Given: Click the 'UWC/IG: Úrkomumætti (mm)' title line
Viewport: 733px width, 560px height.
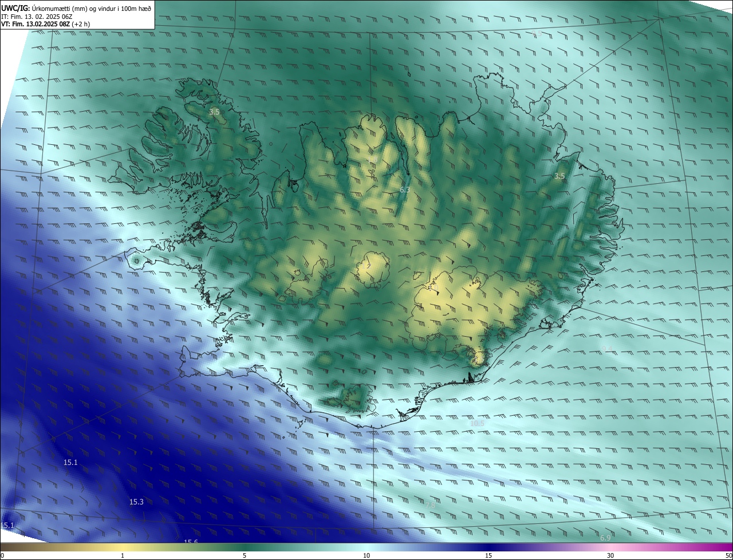Looking at the screenshot, I should tap(76, 7).
